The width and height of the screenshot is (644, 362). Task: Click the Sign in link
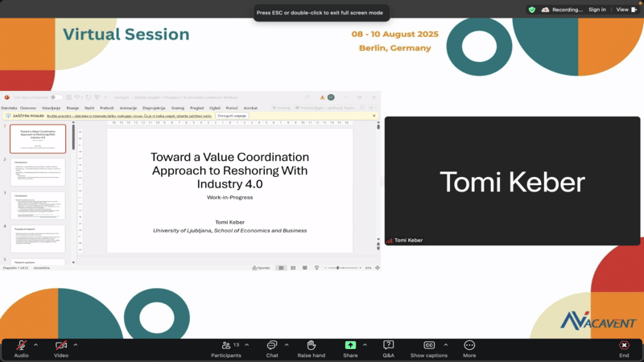pyautogui.click(x=597, y=10)
